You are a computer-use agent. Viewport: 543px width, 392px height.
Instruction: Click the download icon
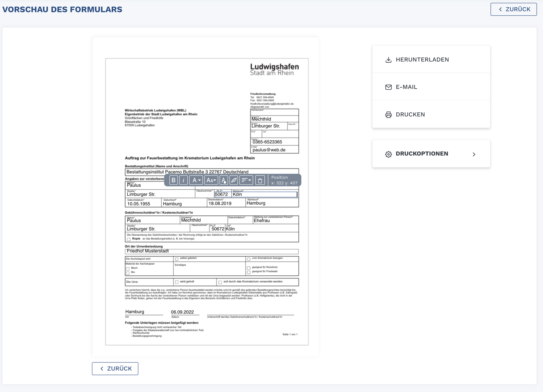pyautogui.click(x=388, y=60)
